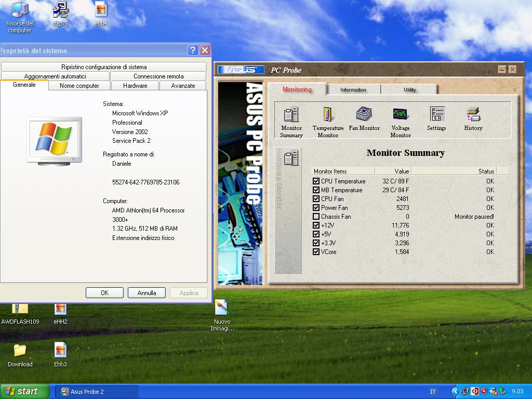Open the Nome computer tab
The height and width of the screenshot is (399, 532).
pyautogui.click(x=79, y=86)
